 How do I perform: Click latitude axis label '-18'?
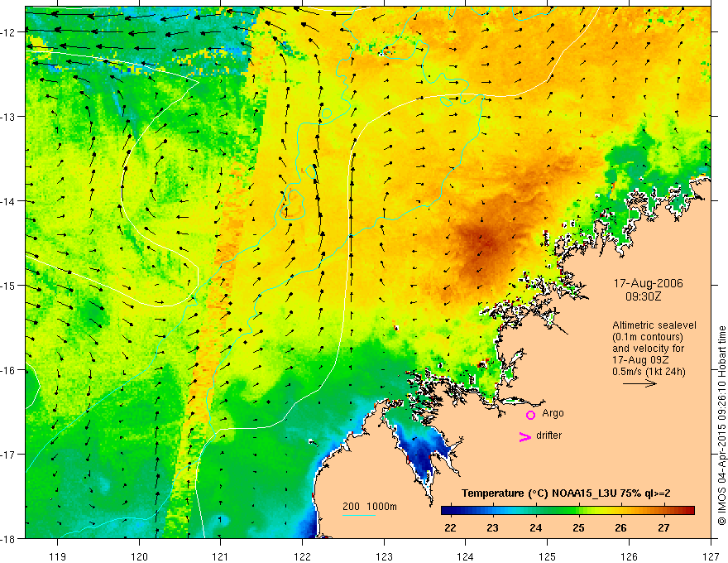click(8, 539)
